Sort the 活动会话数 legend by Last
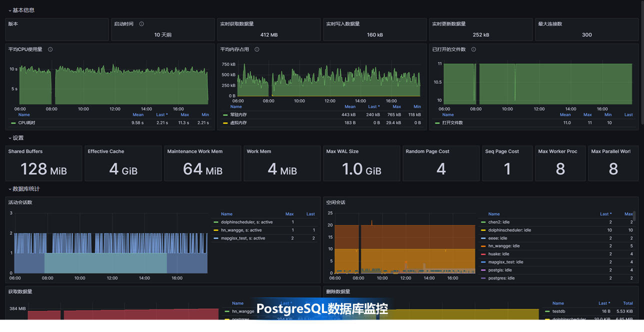The image size is (644, 332). tap(310, 214)
